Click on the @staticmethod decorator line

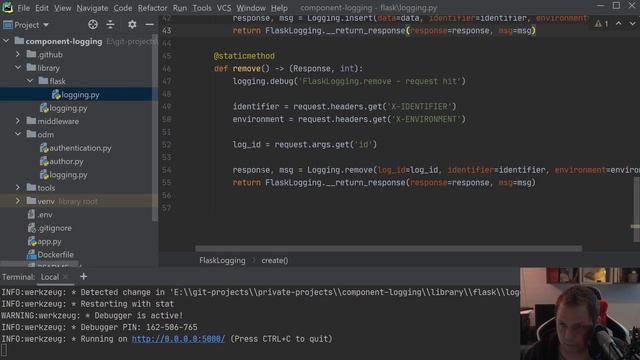point(244,56)
